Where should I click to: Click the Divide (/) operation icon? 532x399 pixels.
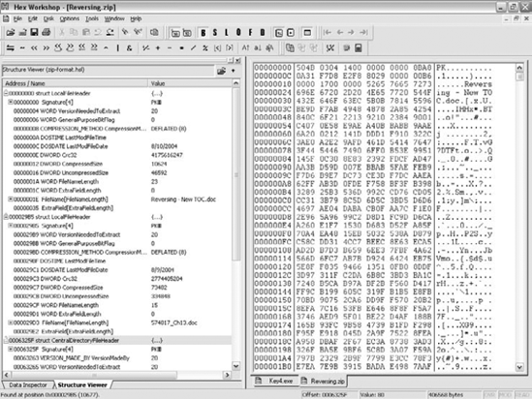click(x=194, y=48)
